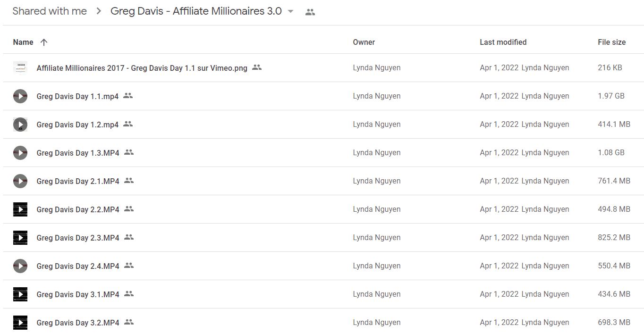Open folder dropdown arrow next to Affiliate Millionaires 3.0

290,11
